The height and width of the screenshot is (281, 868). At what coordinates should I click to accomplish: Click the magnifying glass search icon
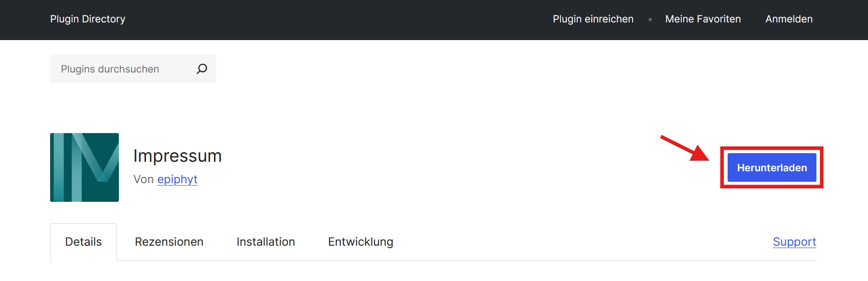coord(202,69)
